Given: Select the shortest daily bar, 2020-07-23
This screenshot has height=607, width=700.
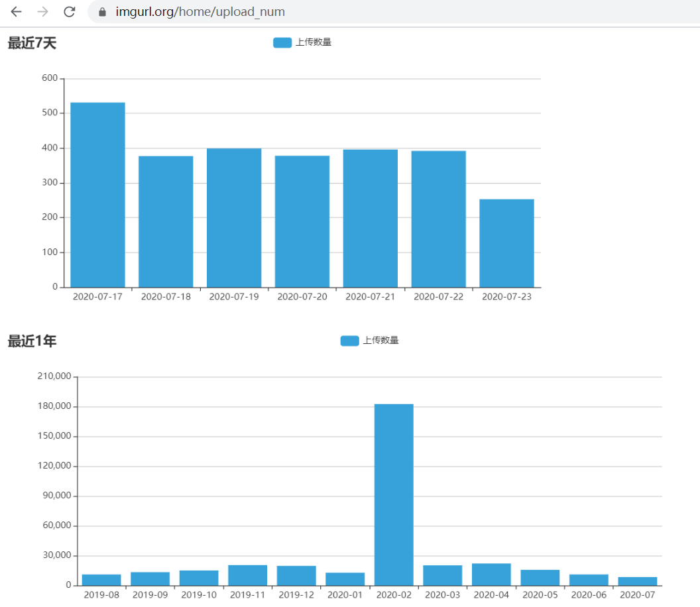Looking at the screenshot, I should (x=506, y=243).
